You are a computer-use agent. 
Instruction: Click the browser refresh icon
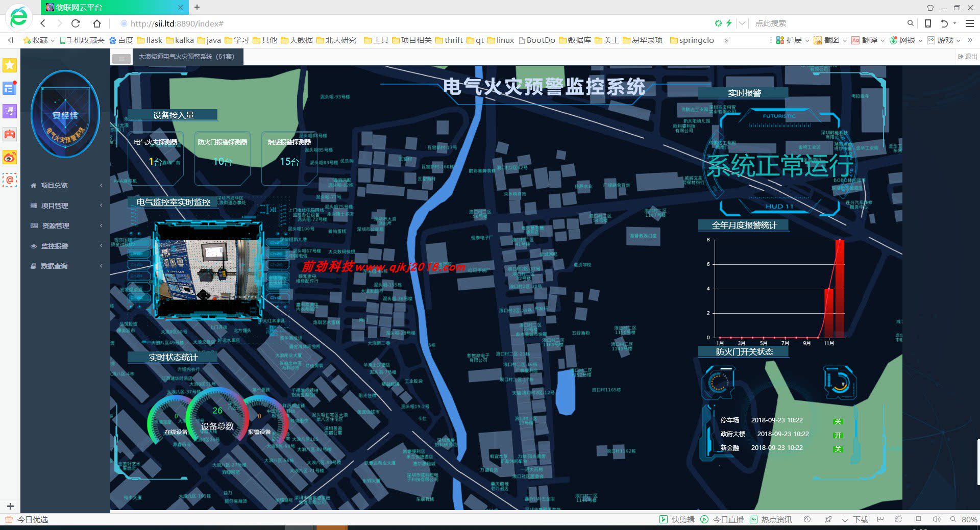pyautogui.click(x=76, y=23)
